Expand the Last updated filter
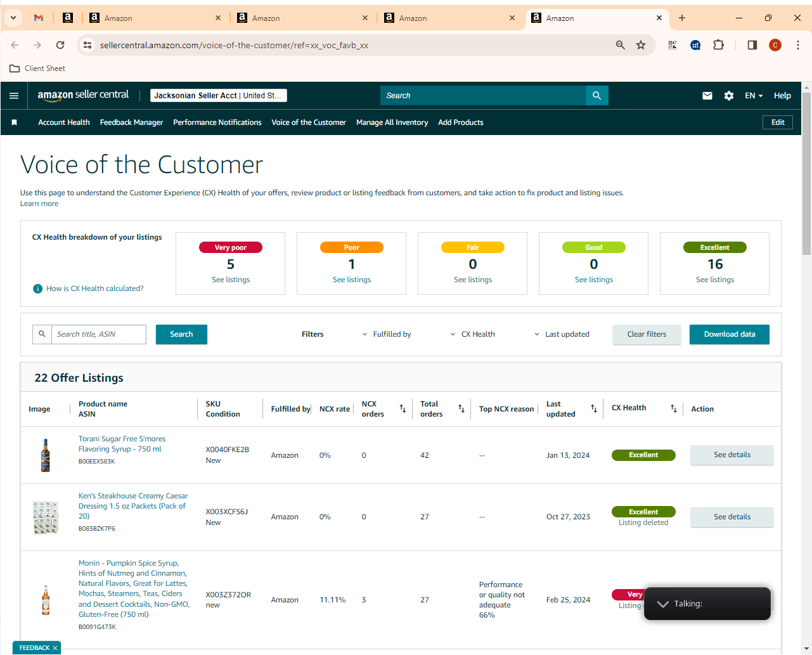812x655 pixels. (x=562, y=335)
